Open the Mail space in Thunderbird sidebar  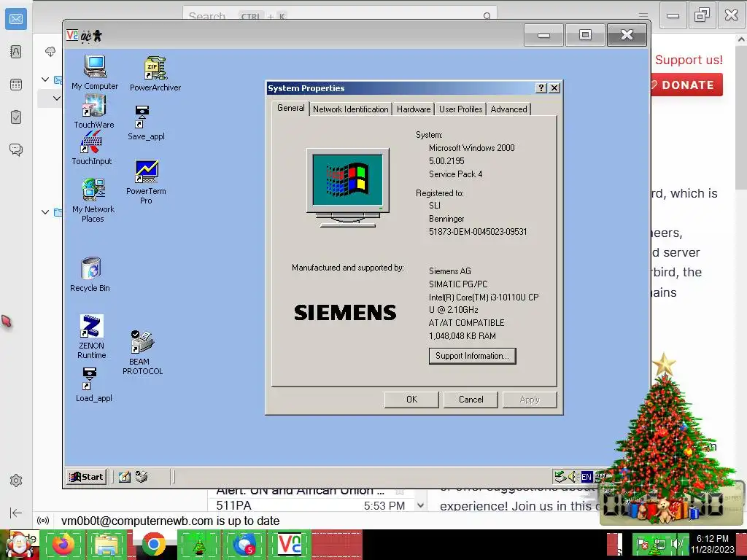(x=16, y=19)
